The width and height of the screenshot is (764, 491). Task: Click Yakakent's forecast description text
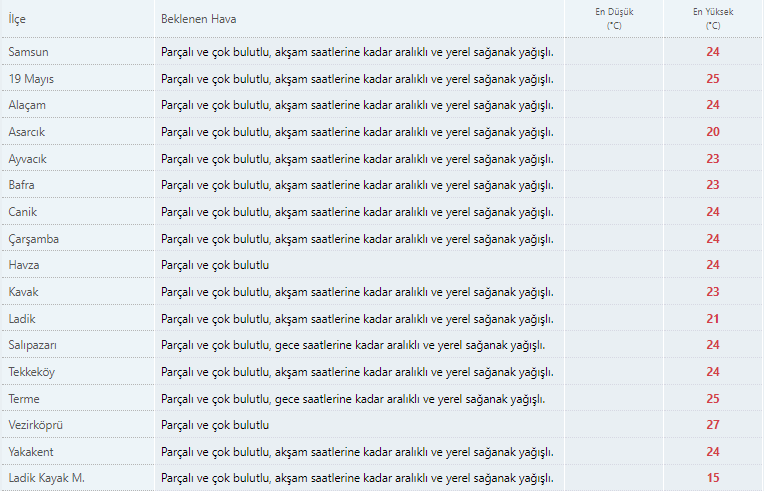(x=358, y=453)
